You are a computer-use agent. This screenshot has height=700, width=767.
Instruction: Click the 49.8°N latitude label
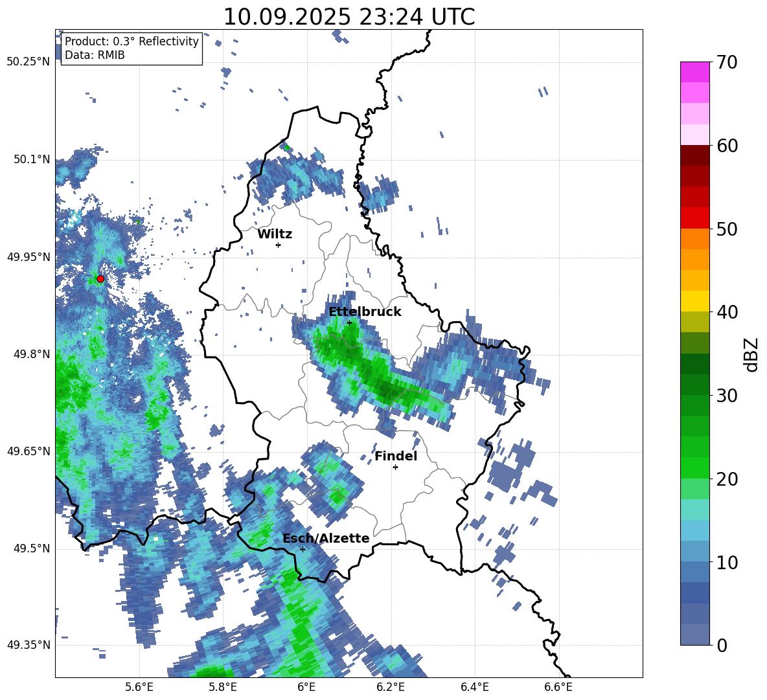click(x=32, y=354)
